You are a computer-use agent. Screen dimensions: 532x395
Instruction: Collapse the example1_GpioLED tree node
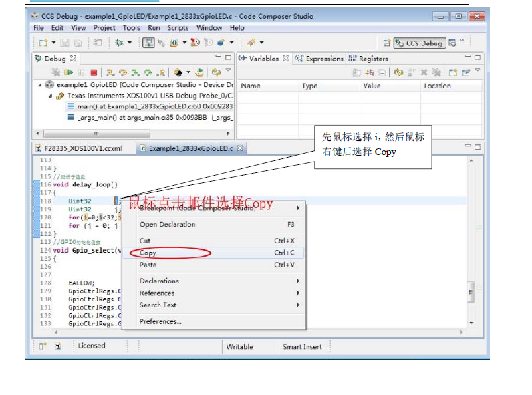click(40, 85)
